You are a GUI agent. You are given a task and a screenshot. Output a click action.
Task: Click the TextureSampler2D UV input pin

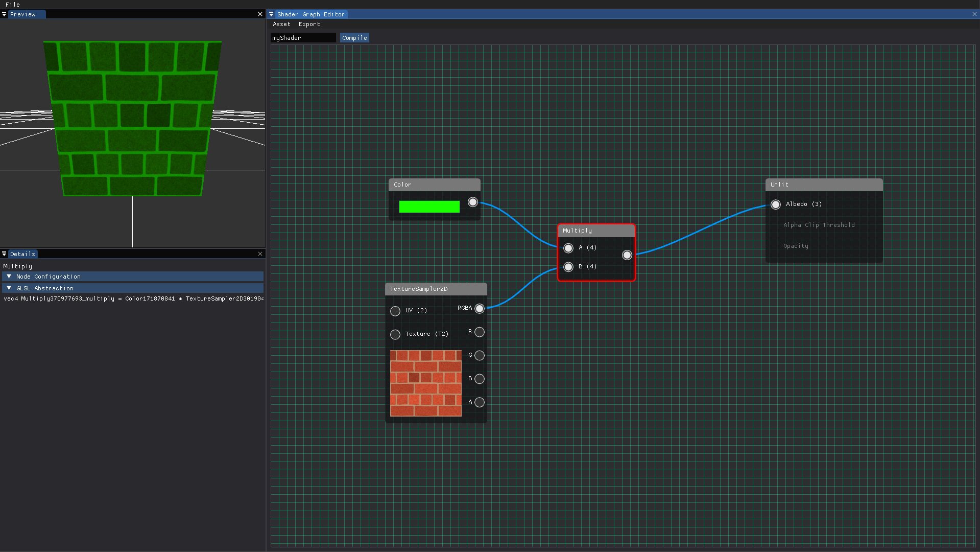coord(395,311)
